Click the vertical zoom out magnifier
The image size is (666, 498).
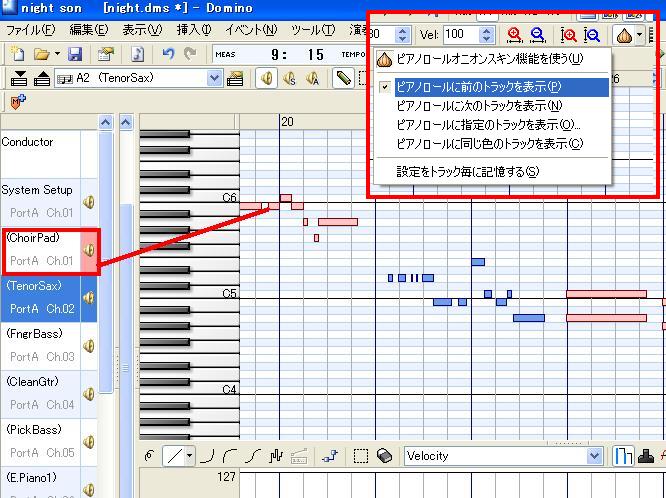pyautogui.click(x=592, y=35)
